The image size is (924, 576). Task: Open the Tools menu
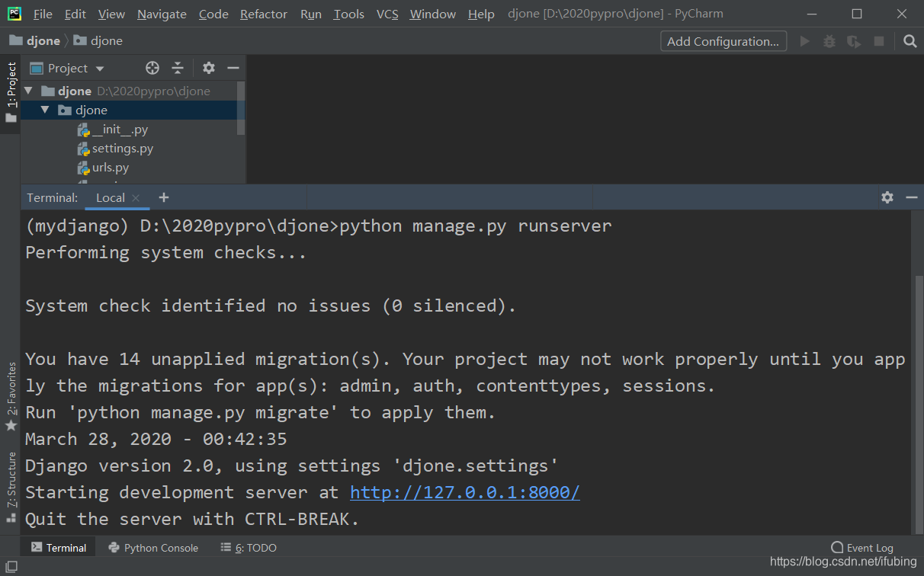(349, 14)
